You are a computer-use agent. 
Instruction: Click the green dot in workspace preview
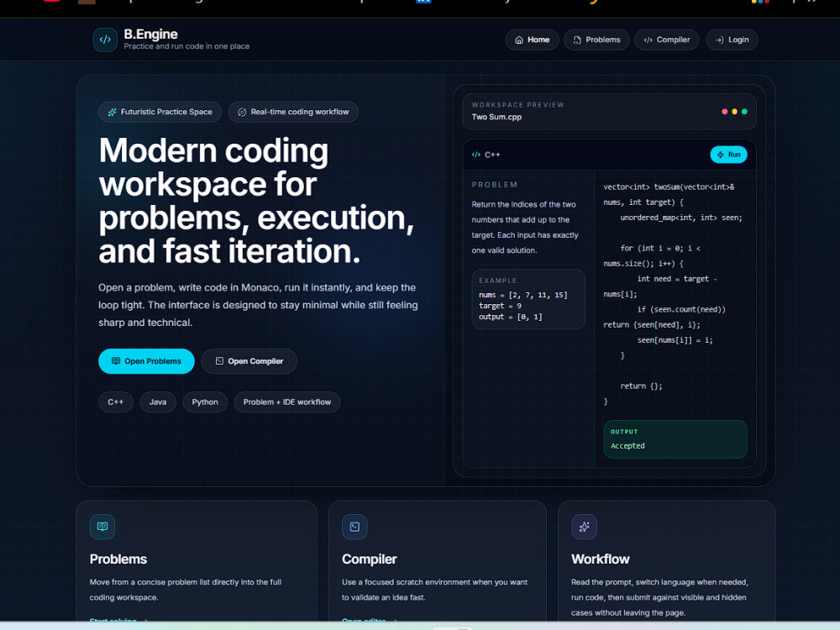tap(744, 112)
